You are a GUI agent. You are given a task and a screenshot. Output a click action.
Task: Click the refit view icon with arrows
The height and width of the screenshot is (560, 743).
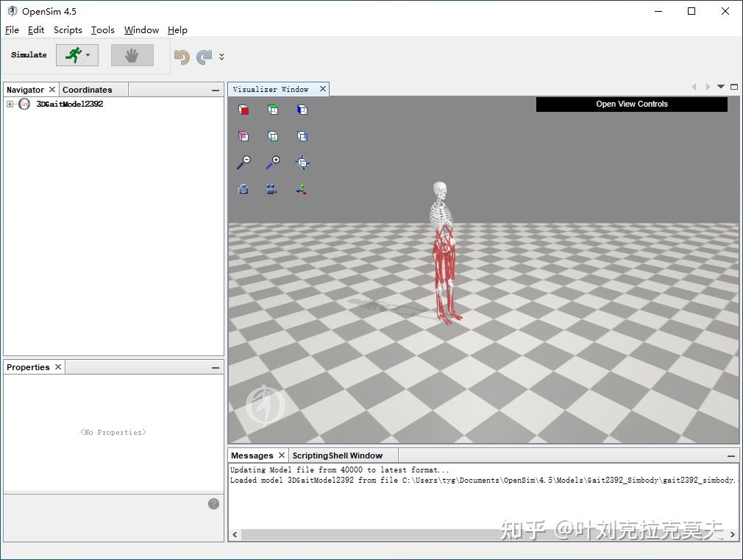(302, 162)
